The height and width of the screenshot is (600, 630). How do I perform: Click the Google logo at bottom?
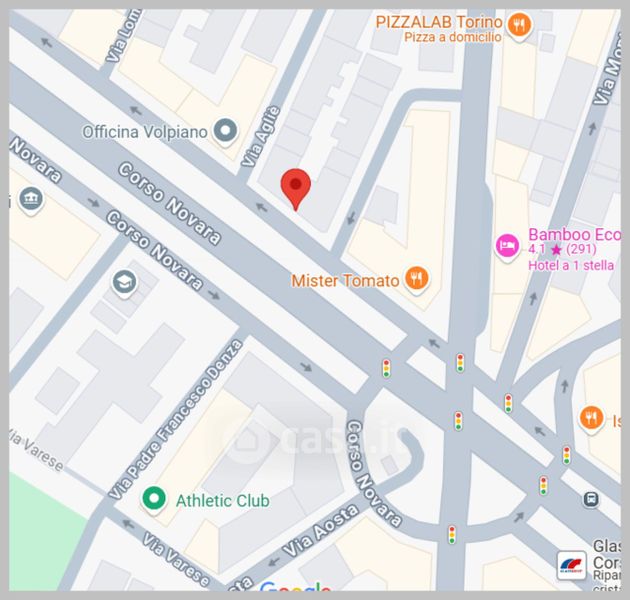click(296, 586)
